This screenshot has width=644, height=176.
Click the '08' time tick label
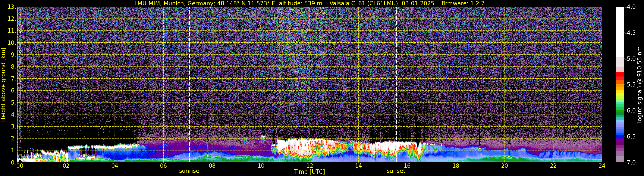point(212,166)
